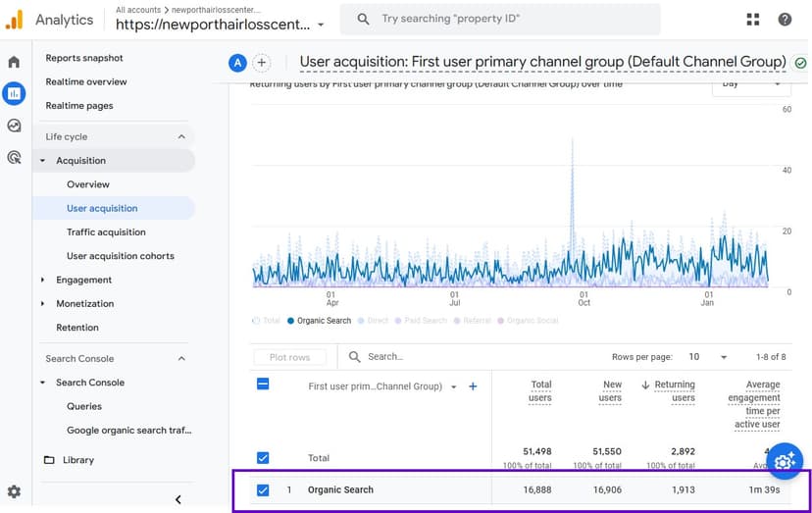Toggle Organic Search series in chart legend
812x513 pixels.
pos(319,321)
